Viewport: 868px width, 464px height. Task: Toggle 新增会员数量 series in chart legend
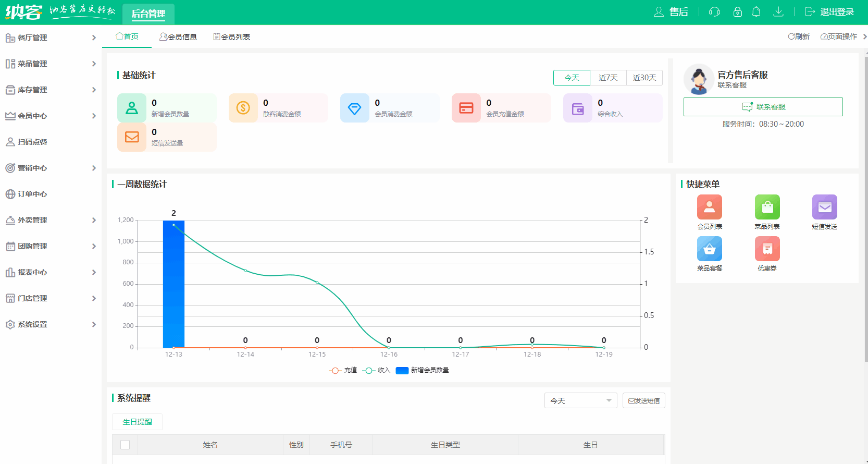point(423,370)
